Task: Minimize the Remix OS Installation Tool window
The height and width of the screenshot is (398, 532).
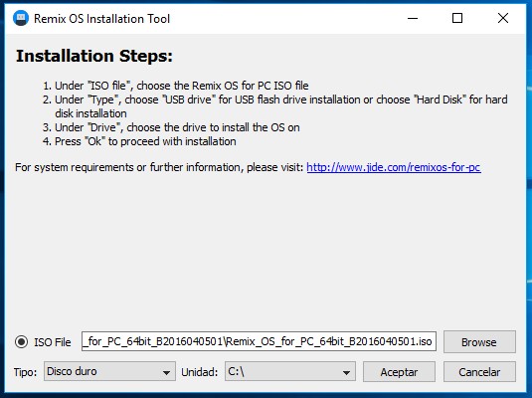Action: coord(413,18)
